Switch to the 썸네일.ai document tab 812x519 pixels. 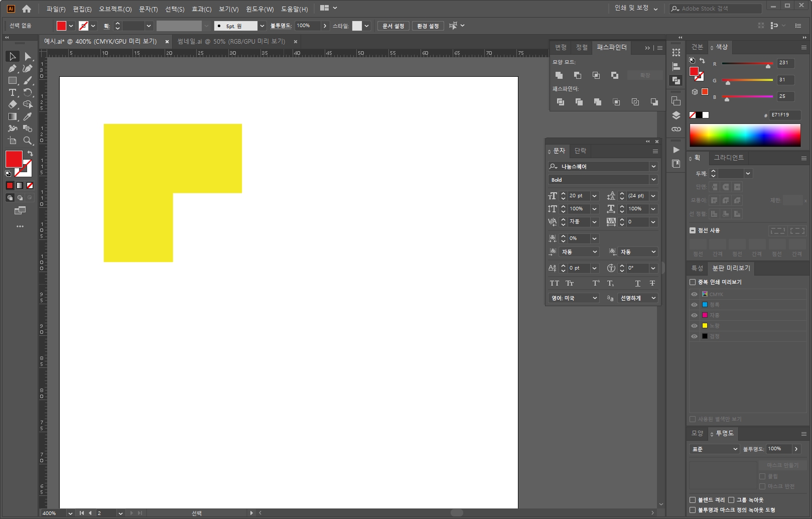click(231, 41)
